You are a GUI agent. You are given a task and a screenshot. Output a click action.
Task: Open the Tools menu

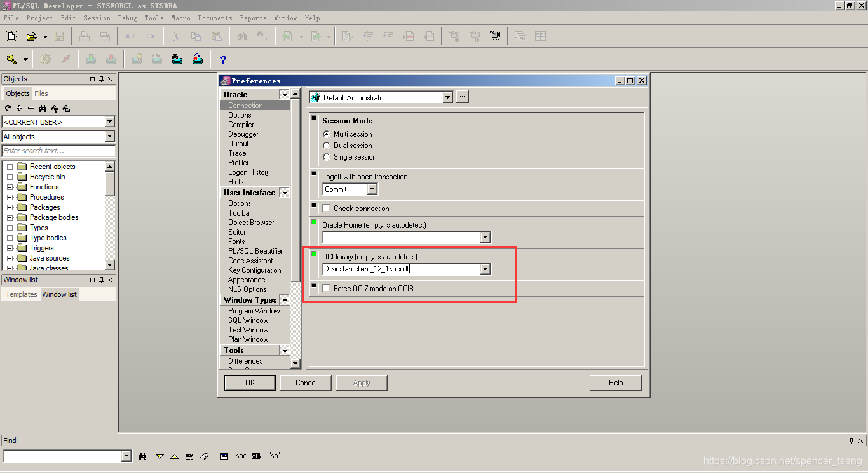[154, 18]
